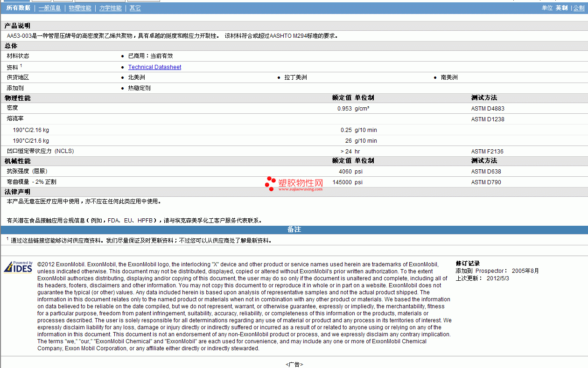Select ASTM D638 test method text

coord(486,172)
